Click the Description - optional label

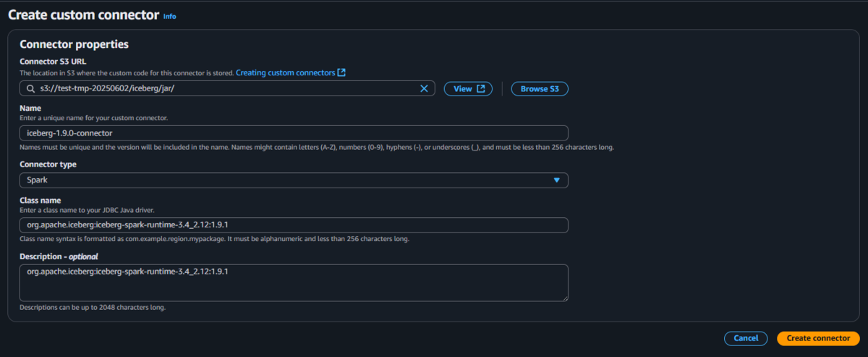click(59, 256)
